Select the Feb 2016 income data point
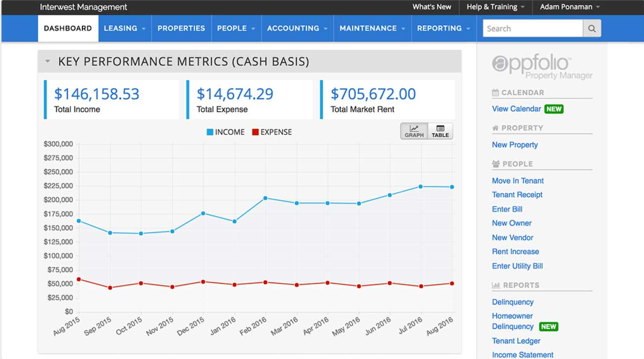 265,198
